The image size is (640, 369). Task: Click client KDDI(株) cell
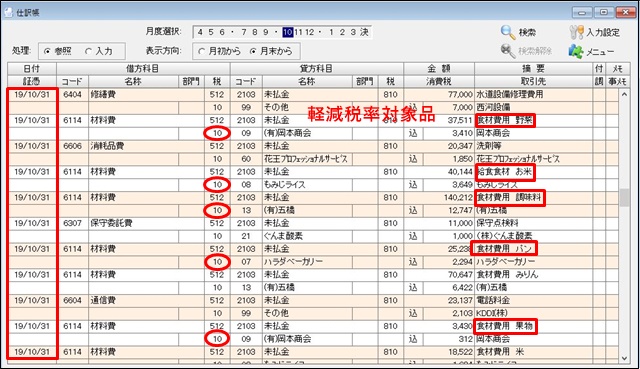pos(534,313)
